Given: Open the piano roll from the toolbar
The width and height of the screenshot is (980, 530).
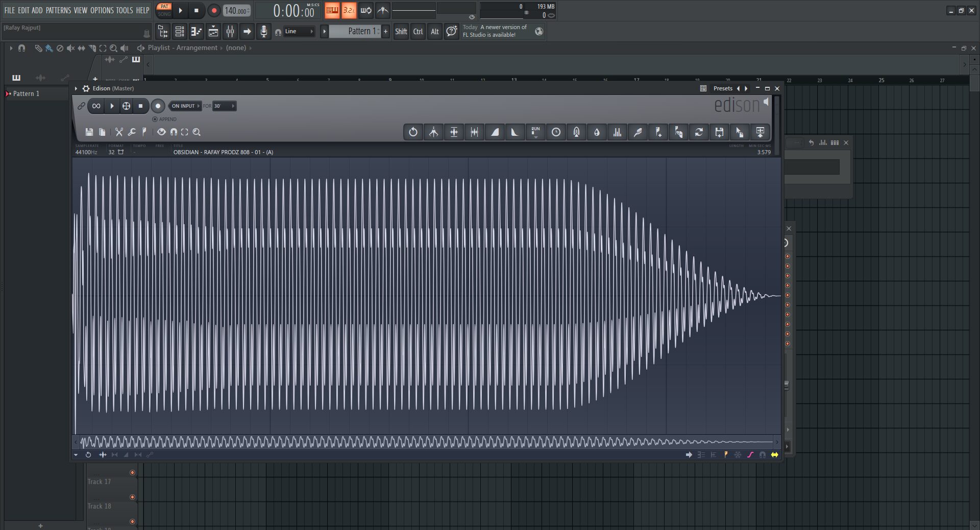Looking at the screenshot, I should pyautogui.click(x=197, y=32).
